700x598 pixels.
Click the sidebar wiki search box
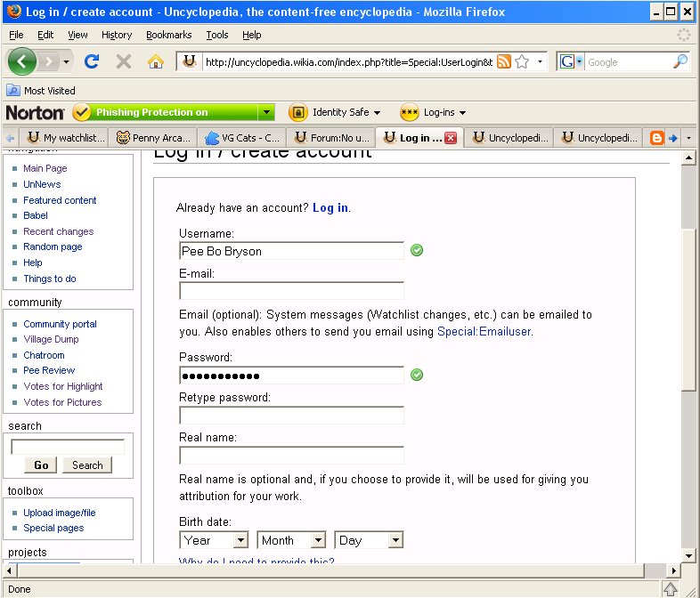[68, 447]
